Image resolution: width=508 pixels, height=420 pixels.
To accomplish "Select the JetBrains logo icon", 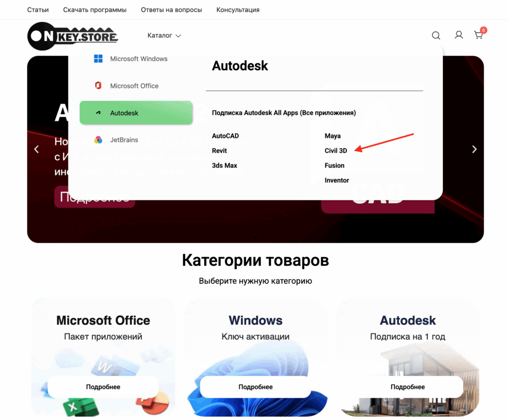I will [x=98, y=140].
